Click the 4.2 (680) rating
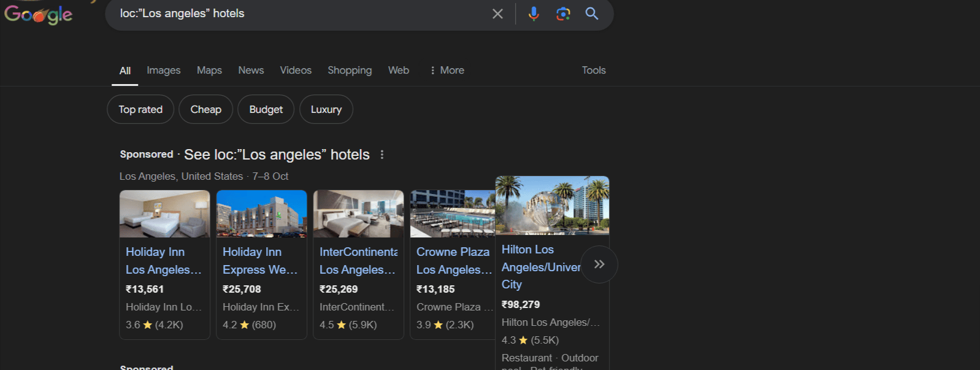 pyautogui.click(x=249, y=325)
